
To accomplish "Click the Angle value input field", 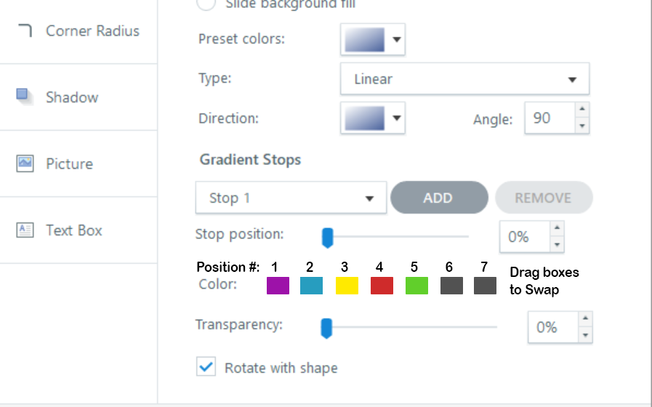I will click(x=547, y=118).
